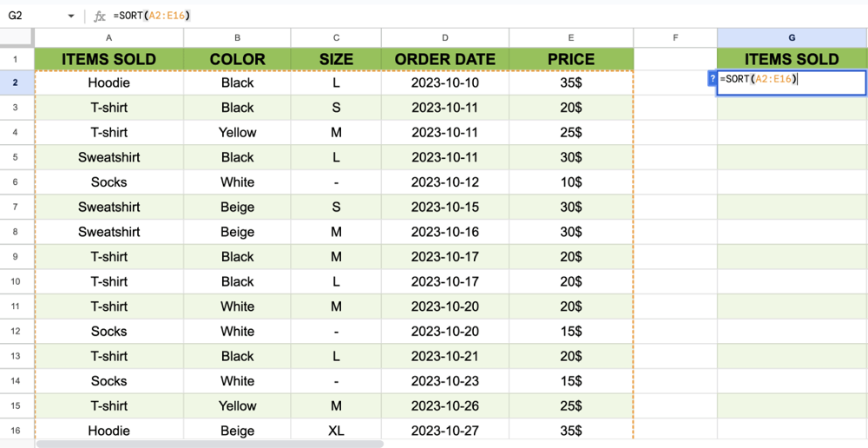
Task: Select column C header
Action: coord(336,37)
